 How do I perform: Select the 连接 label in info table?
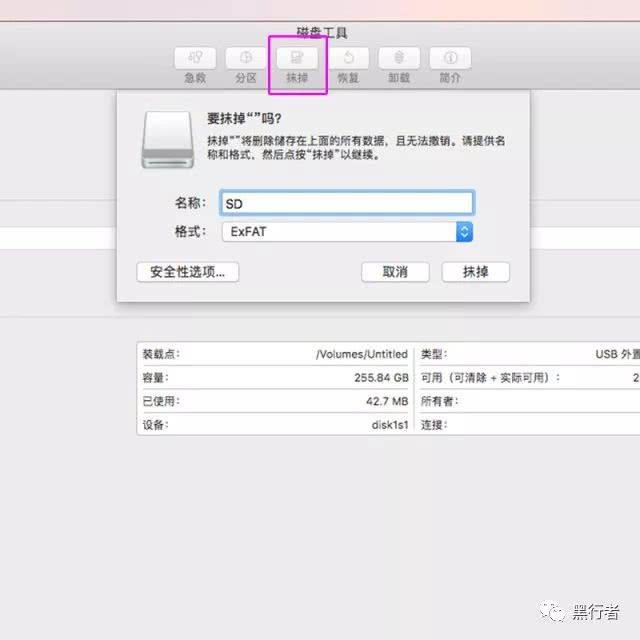[434, 425]
